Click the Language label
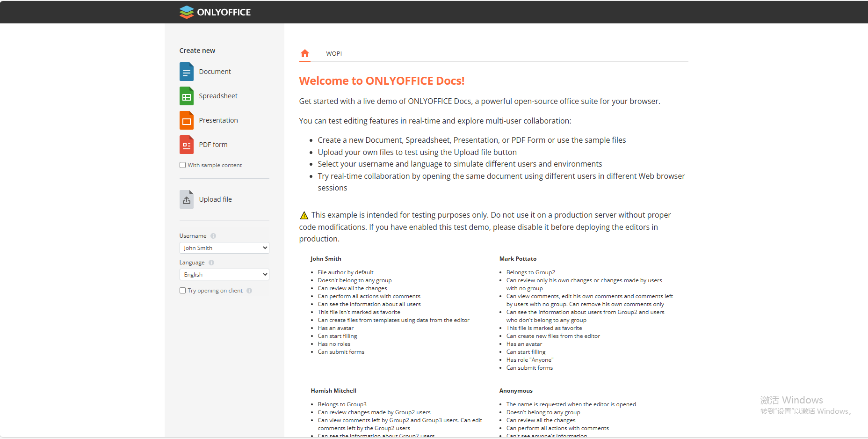Viewport: 868px width, 439px height. [x=192, y=263]
